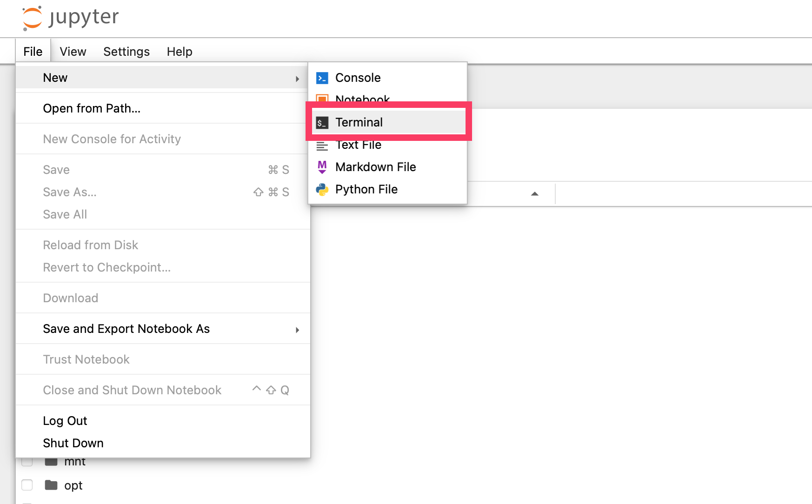812x504 pixels.
Task: Create a new Markdown File
Action: point(375,167)
